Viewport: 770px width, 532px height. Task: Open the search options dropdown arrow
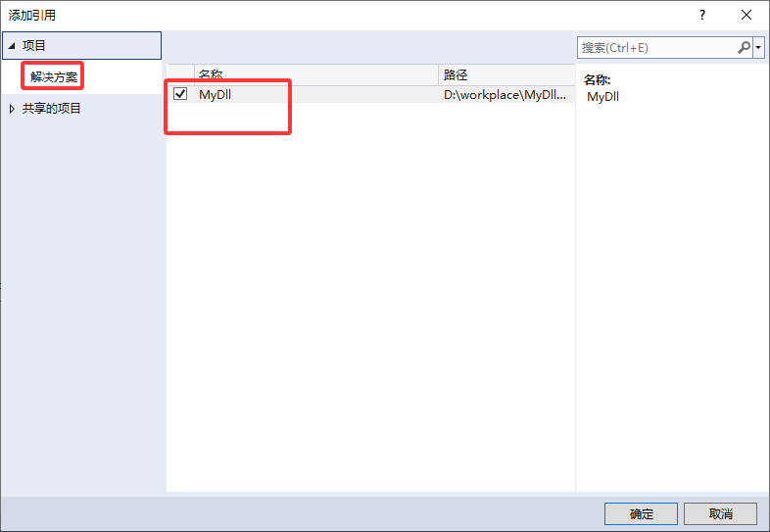coord(758,48)
